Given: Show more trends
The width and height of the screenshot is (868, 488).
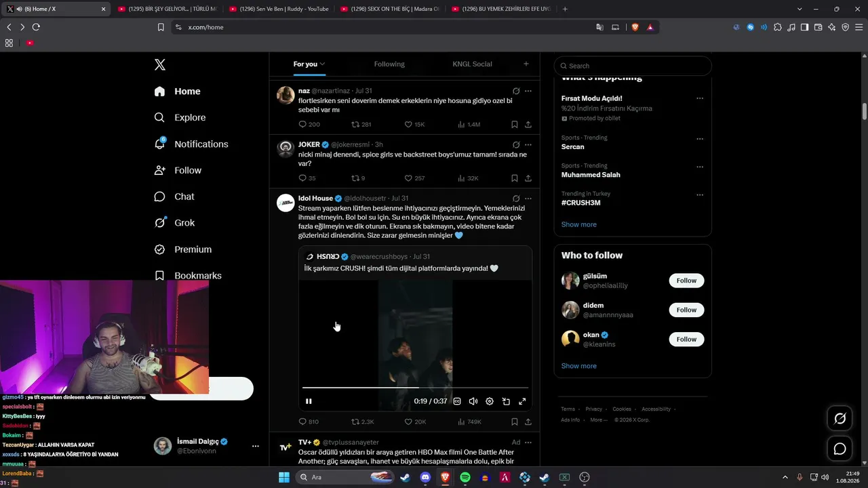Looking at the screenshot, I should pyautogui.click(x=579, y=224).
